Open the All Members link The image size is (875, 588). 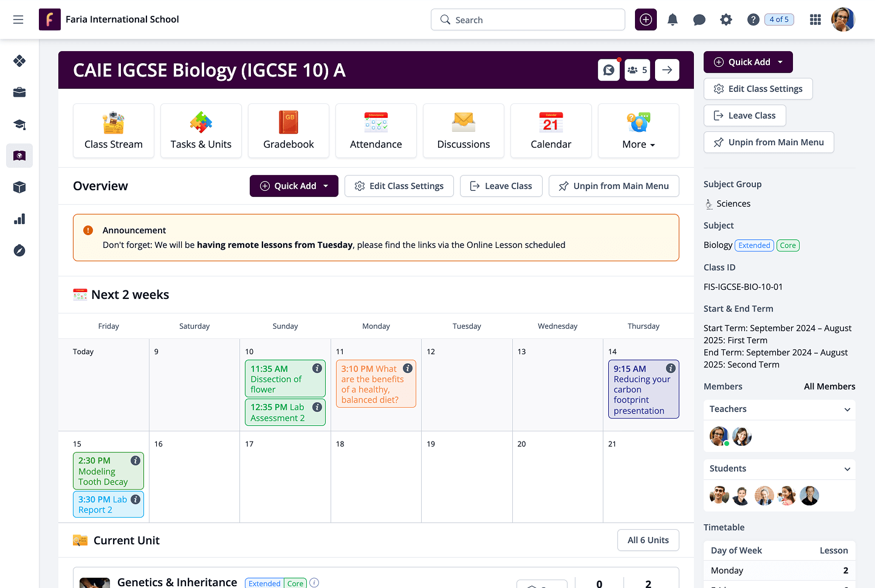coord(829,386)
